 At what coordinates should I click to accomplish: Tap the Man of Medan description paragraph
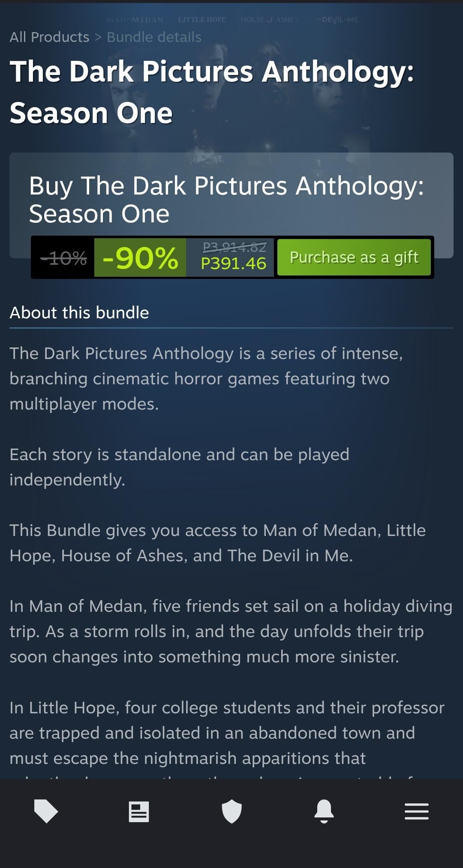tap(231, 631)
